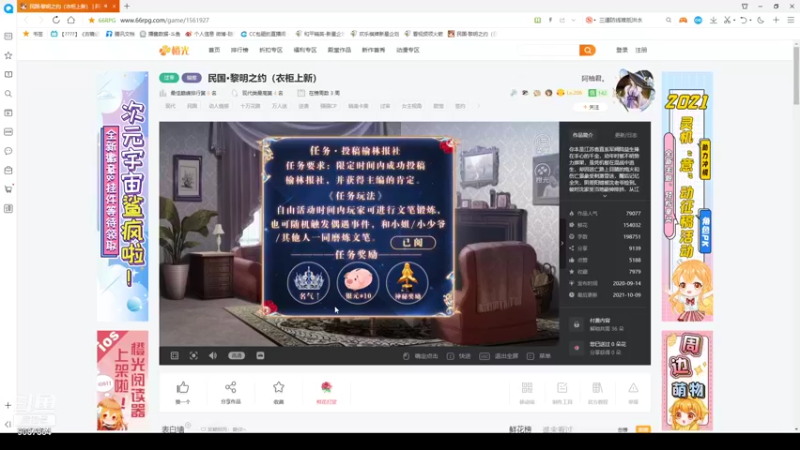
Task: Open 折扣专区 navigation item
Action: [x=270, y=50]
